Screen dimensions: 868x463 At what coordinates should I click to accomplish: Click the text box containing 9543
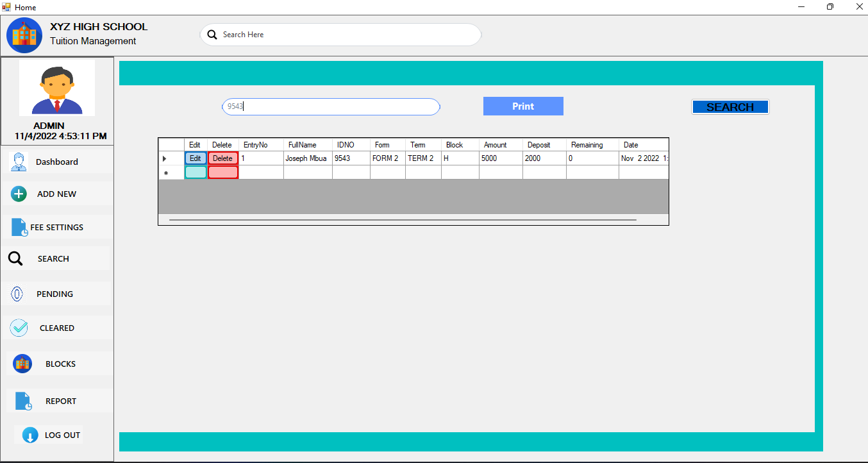(330, 106)
